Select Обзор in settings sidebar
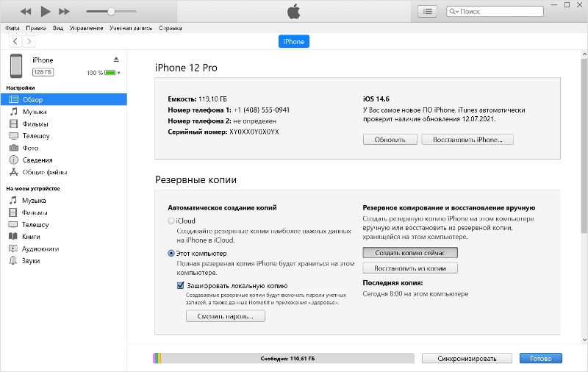The image size is (588, 372). (64, 99)
